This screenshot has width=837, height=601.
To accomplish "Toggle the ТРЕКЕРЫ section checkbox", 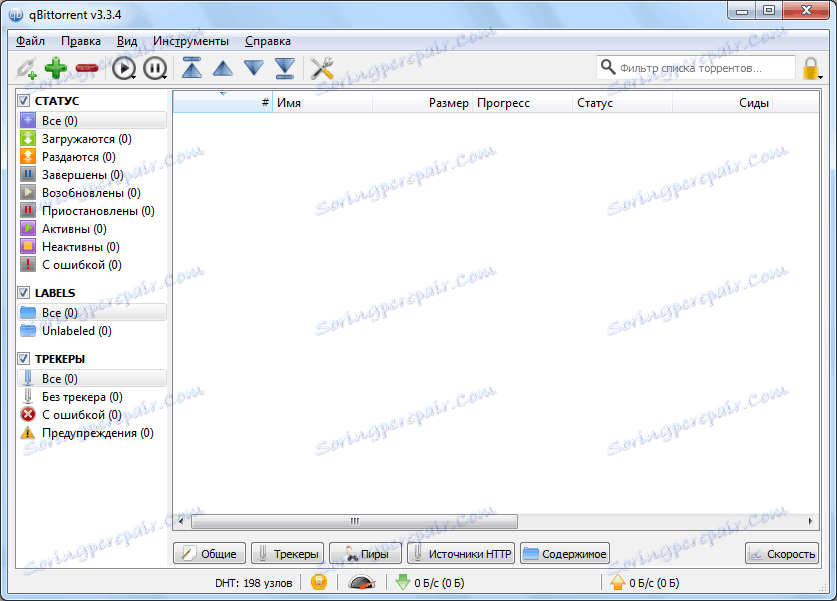I will [x=23, y=358].
